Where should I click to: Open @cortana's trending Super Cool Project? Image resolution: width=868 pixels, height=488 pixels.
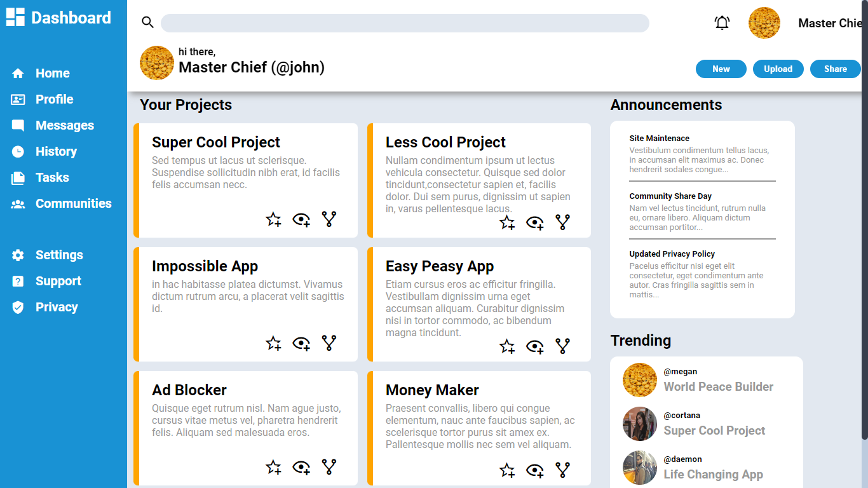click(x=714, y=430)
